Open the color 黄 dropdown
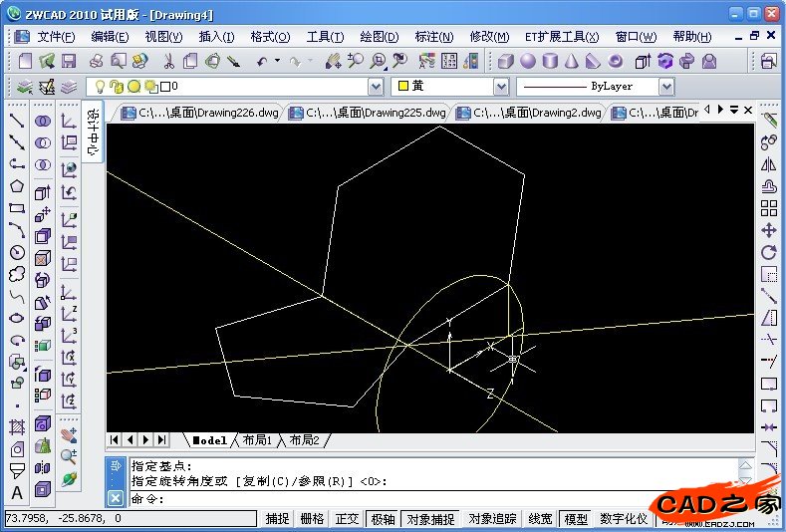 point(501,88)
